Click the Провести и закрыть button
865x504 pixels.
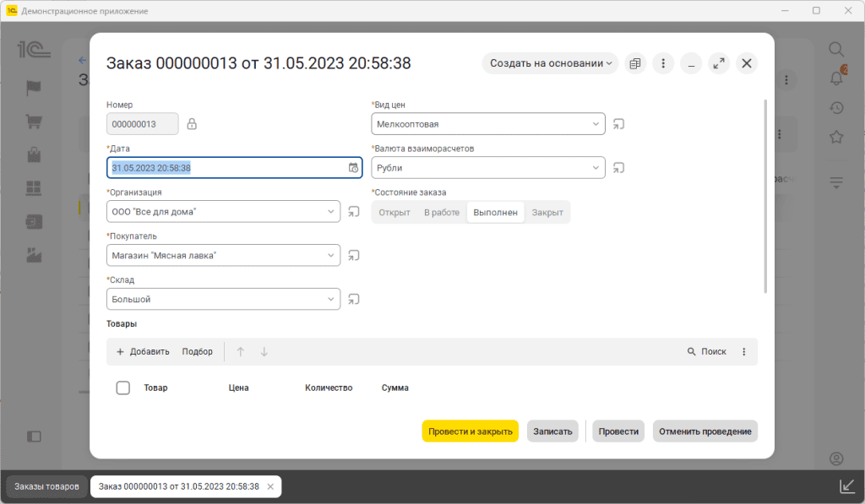470,431
